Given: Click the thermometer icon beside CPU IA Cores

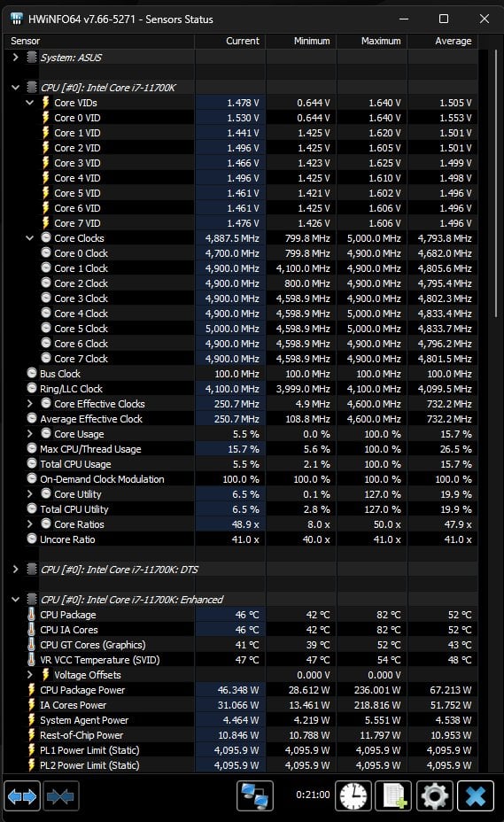Looking at the screenshot, I should click(x=32, y=629).
